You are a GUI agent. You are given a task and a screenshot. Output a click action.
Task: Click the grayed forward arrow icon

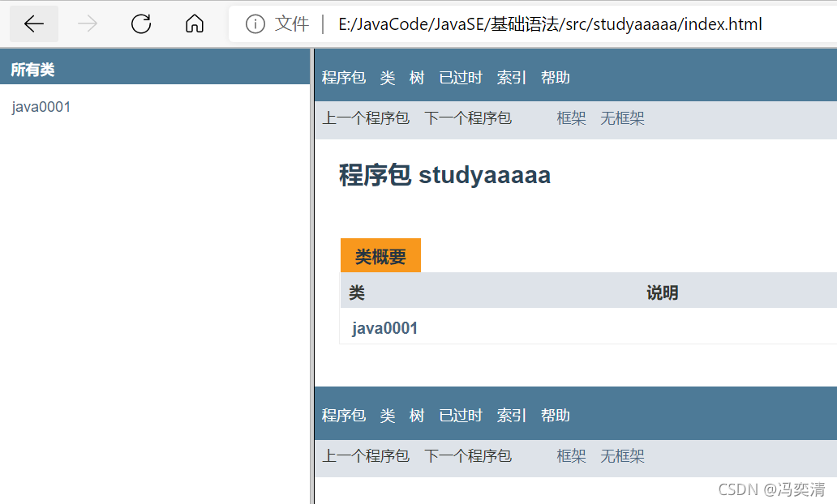(87, 23)
